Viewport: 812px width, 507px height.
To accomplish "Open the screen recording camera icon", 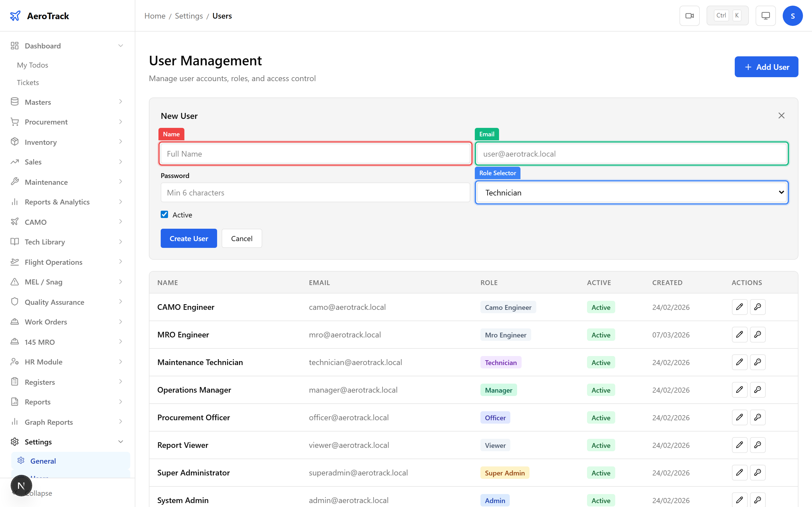I will point(690,15).
